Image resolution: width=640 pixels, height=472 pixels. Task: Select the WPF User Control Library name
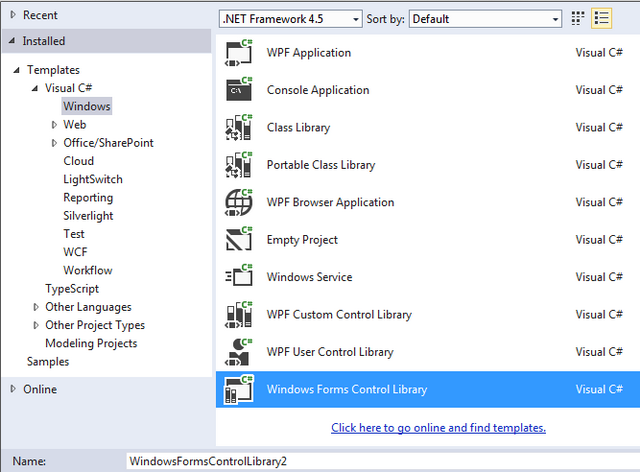[330, 352]
